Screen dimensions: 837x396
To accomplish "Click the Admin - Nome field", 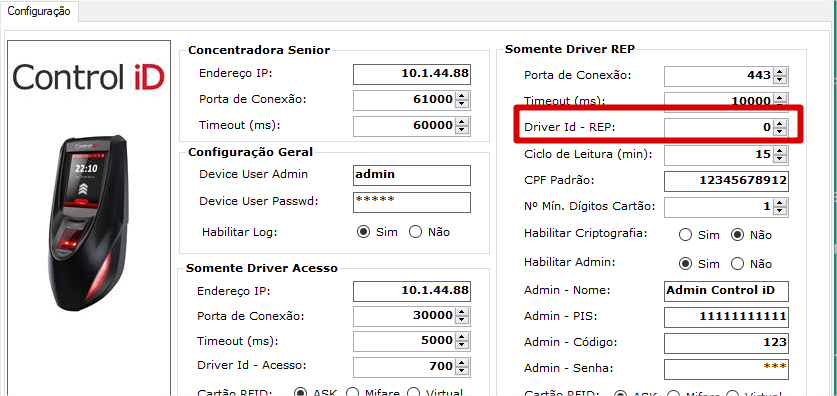I will tap(727, 291).
